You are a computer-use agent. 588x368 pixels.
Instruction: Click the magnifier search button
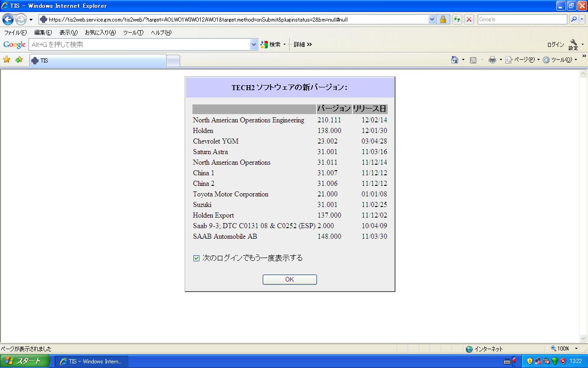[x=574, y=19]
